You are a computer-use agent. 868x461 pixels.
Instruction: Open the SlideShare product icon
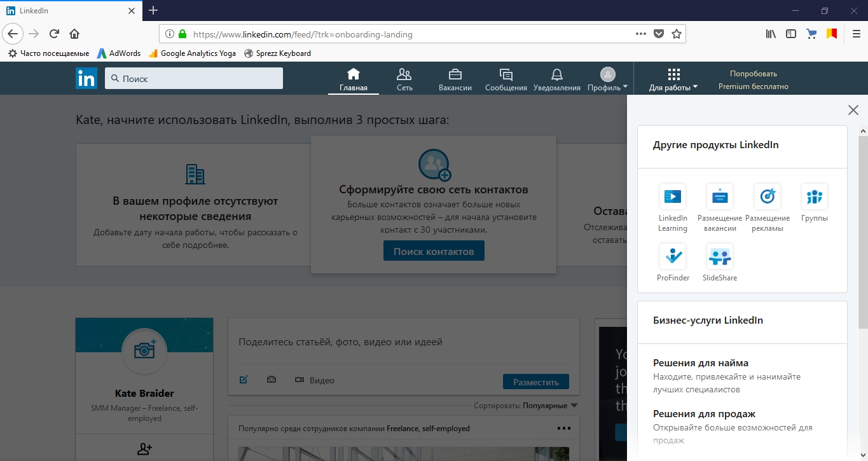(720, 257)
